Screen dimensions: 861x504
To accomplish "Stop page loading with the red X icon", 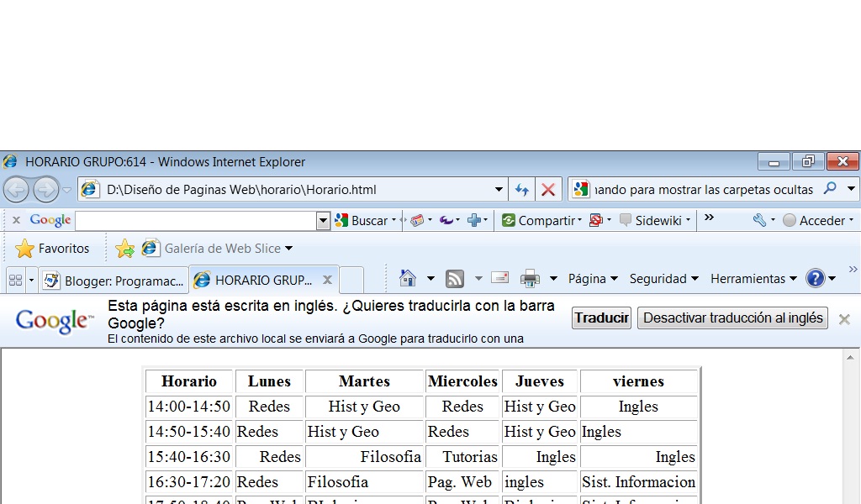I will point(548,189).
